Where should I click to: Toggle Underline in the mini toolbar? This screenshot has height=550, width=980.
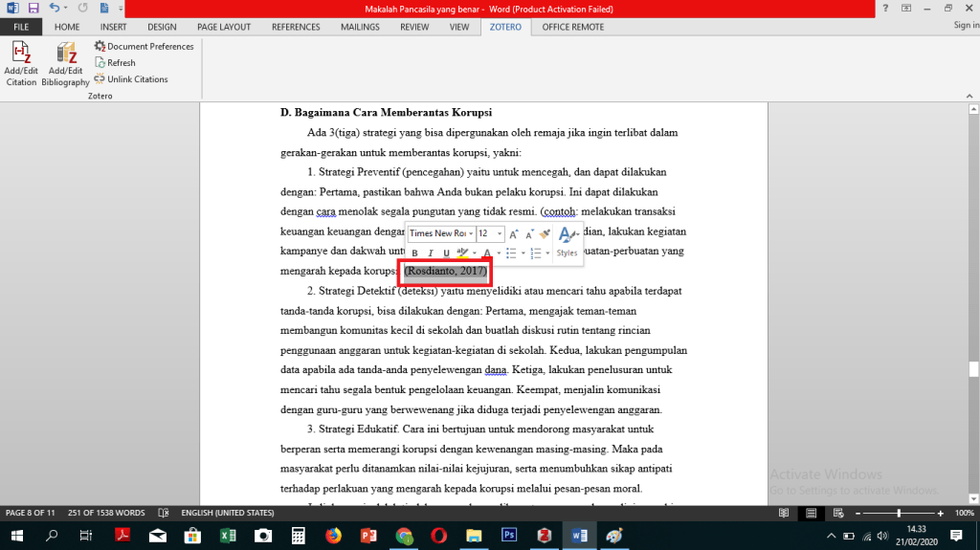[x=446, y=253]
